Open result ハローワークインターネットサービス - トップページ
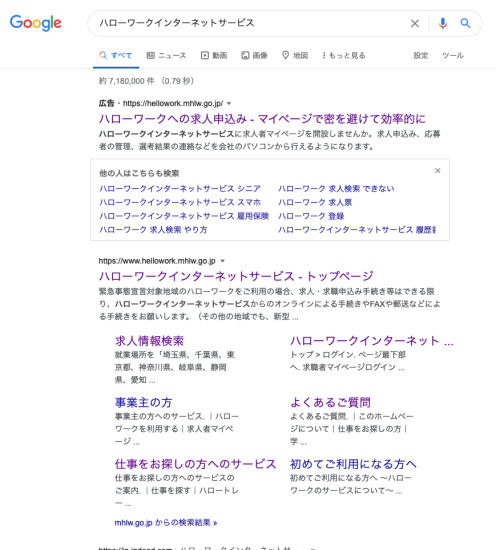This screenshot has width=496, height=550. (236, 276)
